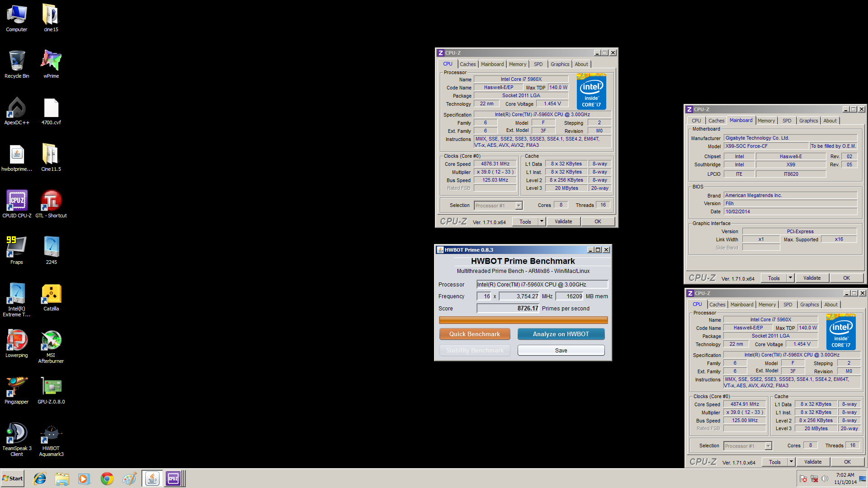Launch ApexDC++ desktop shortcut

17,112
